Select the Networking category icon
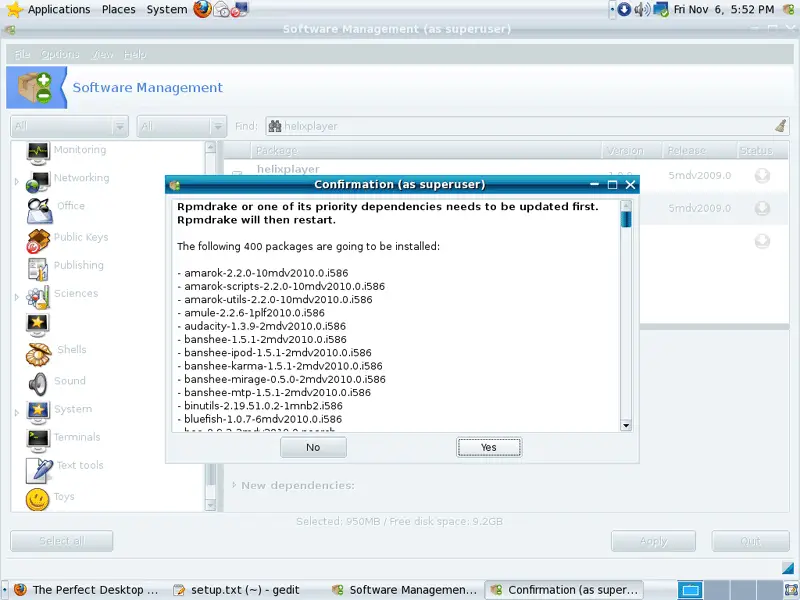Image resolution: width=800 pixels, height=600 pixels. (38, 181)
